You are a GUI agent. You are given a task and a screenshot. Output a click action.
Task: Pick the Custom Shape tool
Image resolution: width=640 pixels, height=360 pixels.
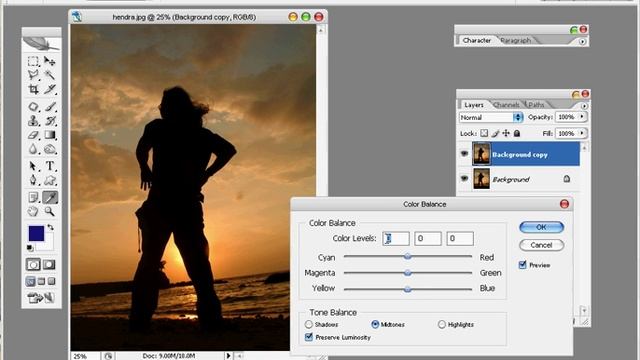pyautogui.click(x=50, y=180)
